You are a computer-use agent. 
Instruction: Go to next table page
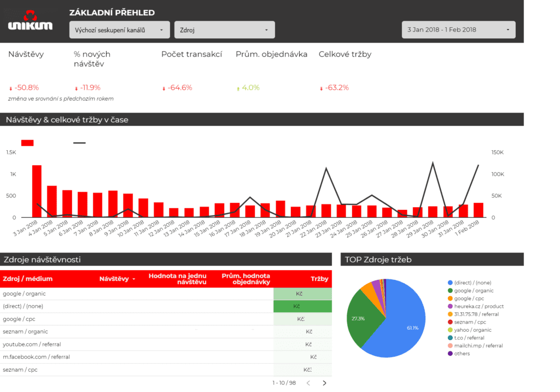coord(324,383)
